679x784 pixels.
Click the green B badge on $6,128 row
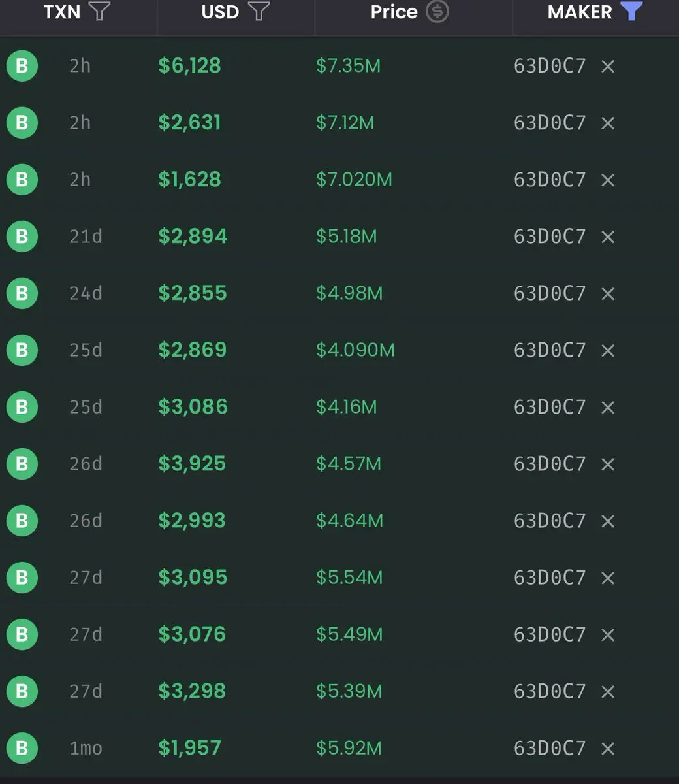(x=22, y=66)
